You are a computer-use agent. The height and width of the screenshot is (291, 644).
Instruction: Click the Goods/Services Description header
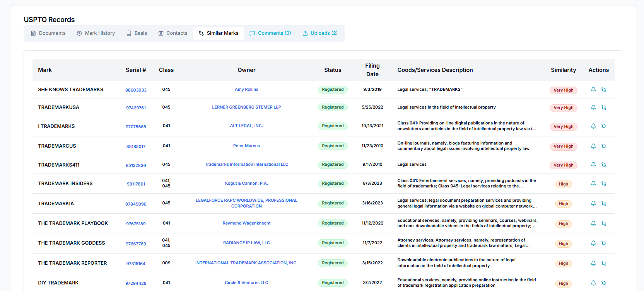(x=435, y=70)
